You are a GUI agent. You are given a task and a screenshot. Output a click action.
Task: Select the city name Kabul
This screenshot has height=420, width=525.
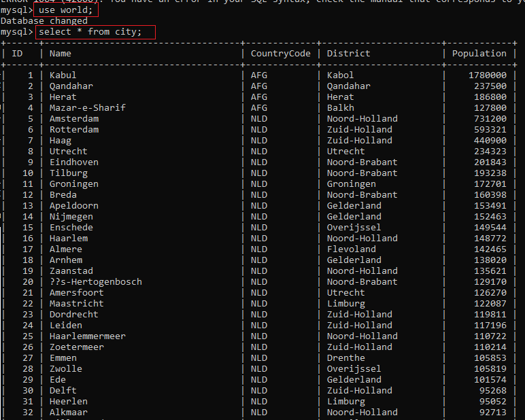pos(63,75)
